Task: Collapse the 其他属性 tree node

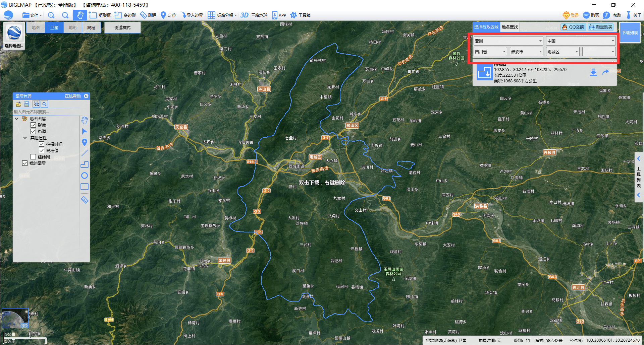Action: click(x=25, y=138)
